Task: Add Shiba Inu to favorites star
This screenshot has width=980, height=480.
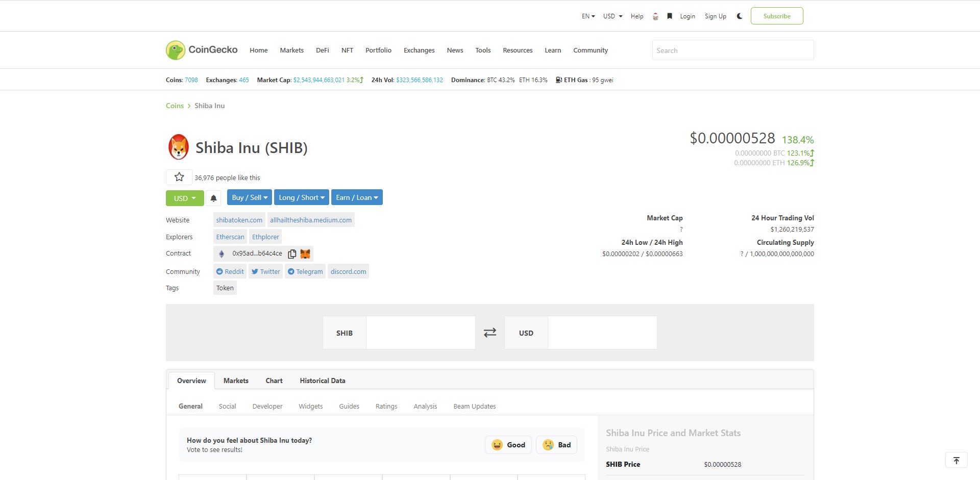Action: [x=179, y=177]
